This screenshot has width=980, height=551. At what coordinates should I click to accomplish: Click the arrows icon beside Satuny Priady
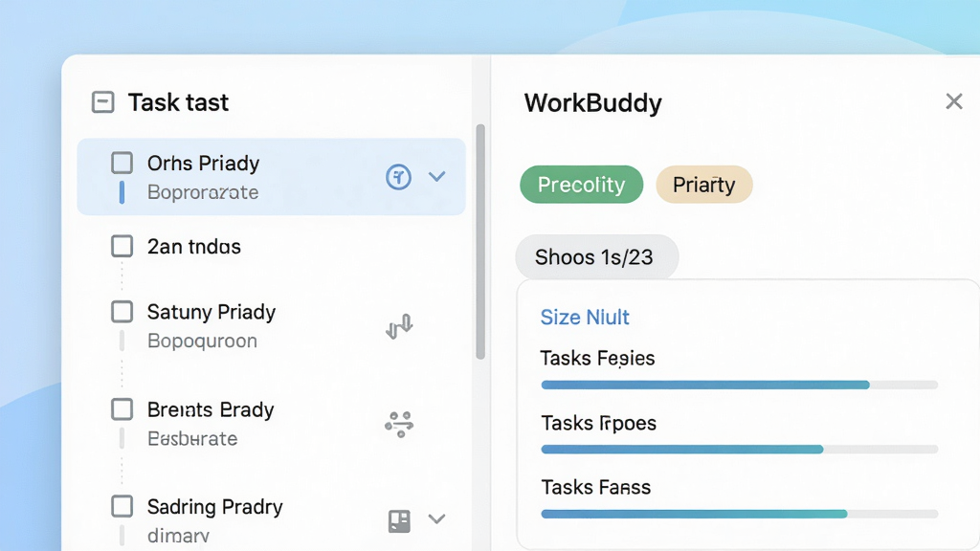tap(399, 326)
